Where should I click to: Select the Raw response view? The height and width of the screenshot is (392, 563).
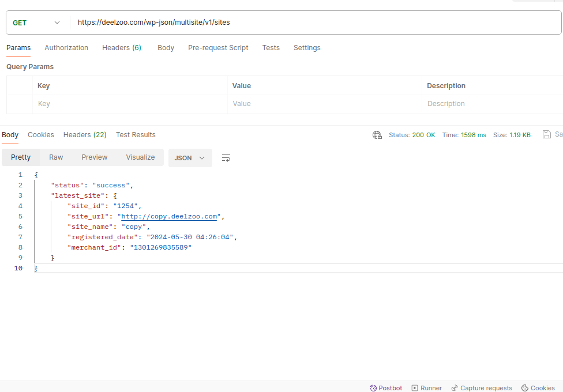coord(56,157)
